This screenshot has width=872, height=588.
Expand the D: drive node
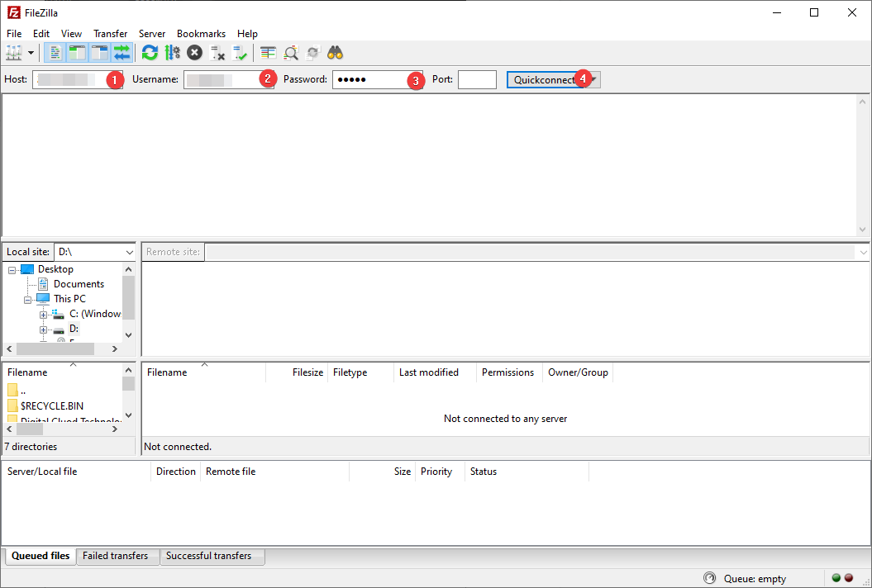click(x=43, y=330)
